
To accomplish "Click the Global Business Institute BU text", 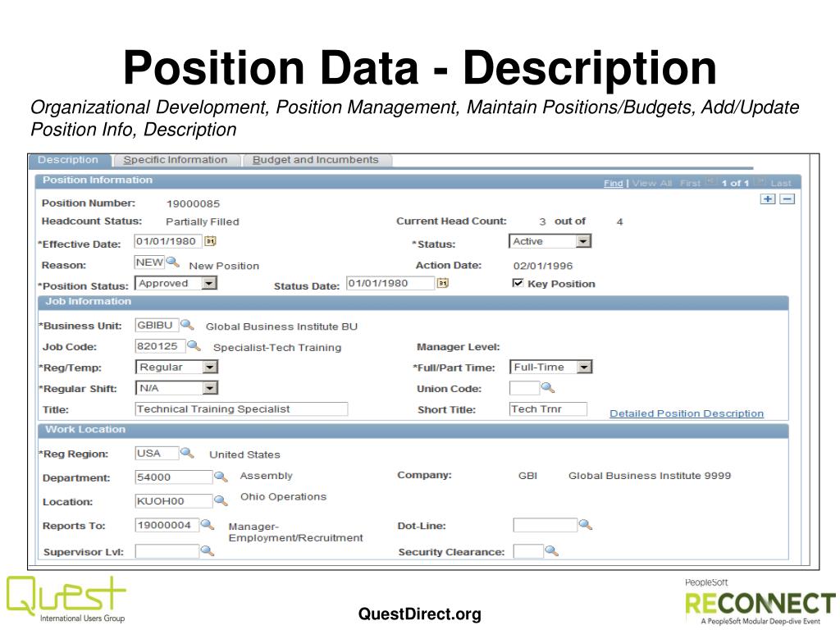I will [x=282, y=326].
